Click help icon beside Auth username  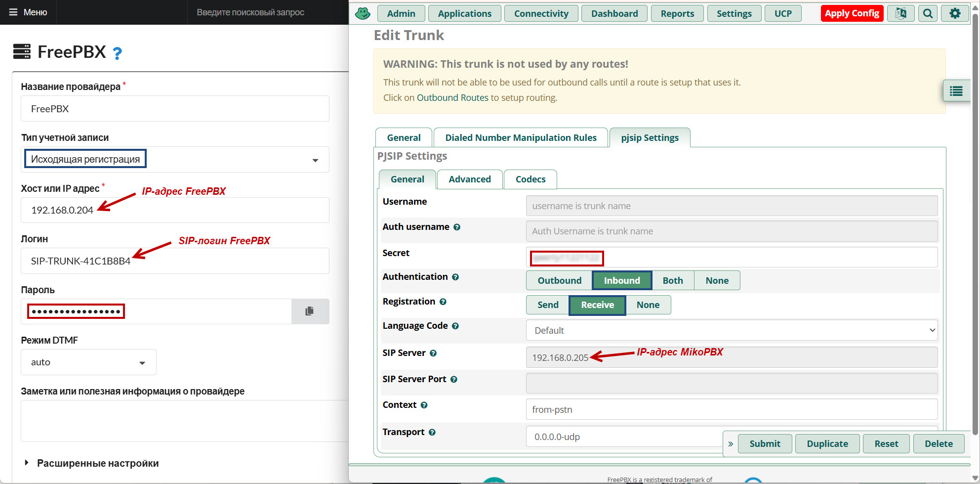point(457,227)
